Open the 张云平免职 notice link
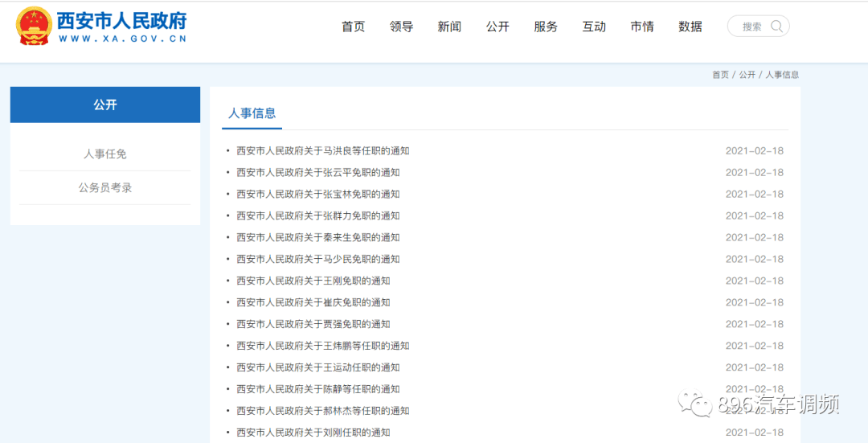868x443 pixels. [317, 173]
